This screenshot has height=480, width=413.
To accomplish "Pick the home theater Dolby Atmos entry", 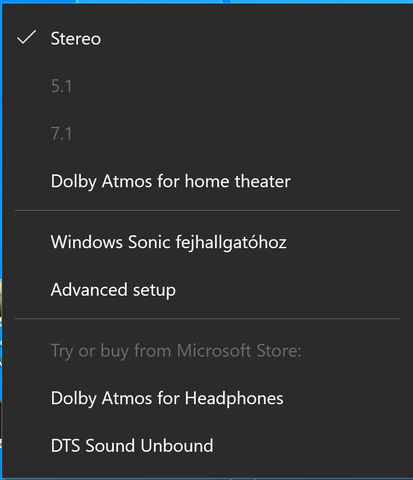I will 207,181.
